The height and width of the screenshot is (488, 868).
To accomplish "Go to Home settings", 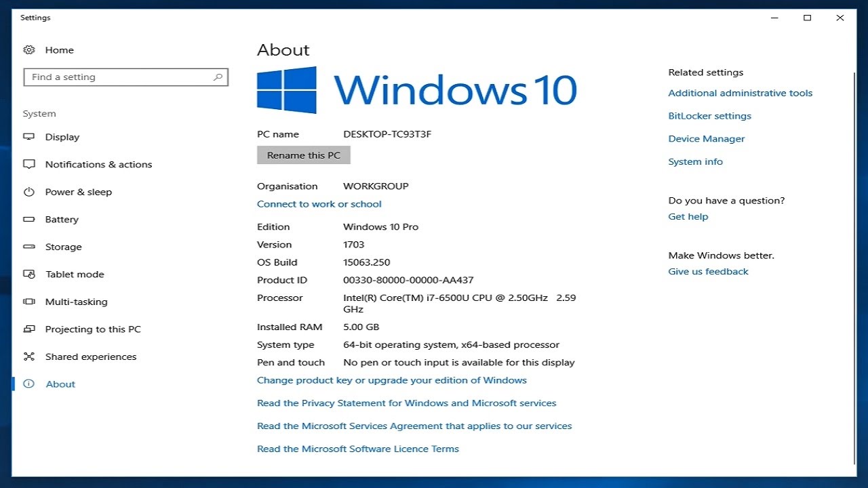I will coord(60,50).
